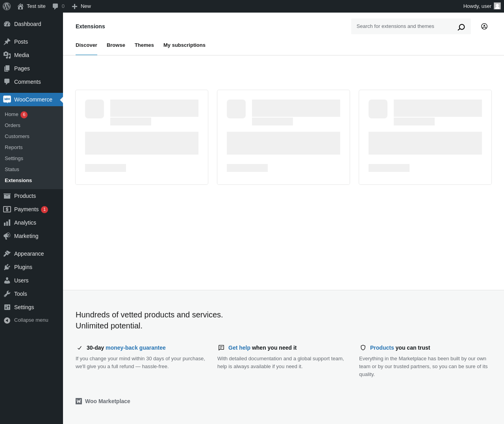Open the comments bubble in admin bar
The width and height of the screenshot is (504, 424).
tap(56, 6)
